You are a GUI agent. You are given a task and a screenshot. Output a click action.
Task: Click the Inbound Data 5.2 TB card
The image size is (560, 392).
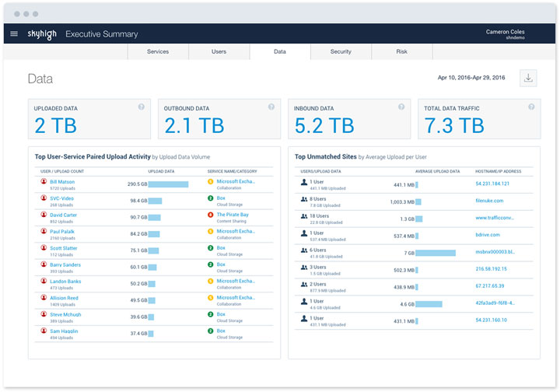(349, 119)
